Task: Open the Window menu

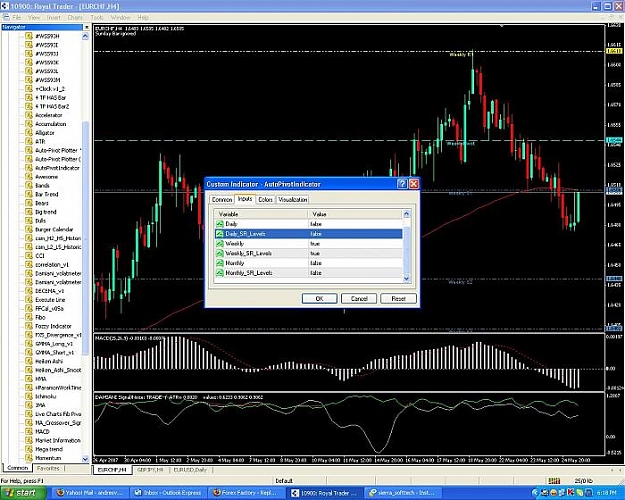Action: 120,18
